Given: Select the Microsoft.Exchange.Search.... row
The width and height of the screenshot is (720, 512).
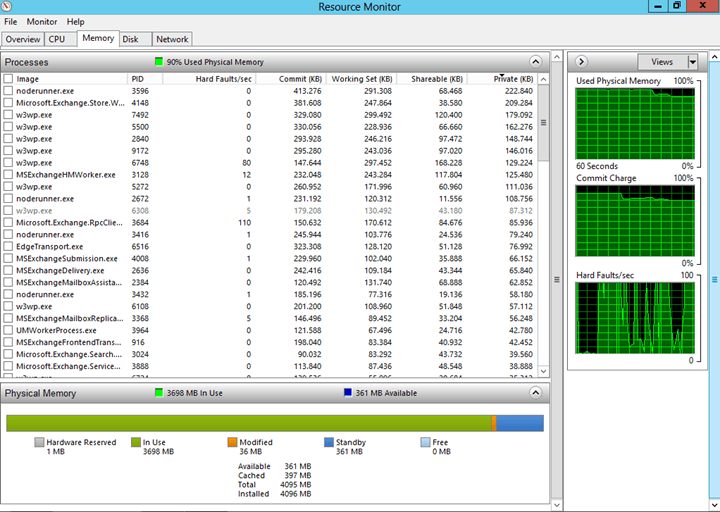Looking at the screenshot, I should [270, 354].
